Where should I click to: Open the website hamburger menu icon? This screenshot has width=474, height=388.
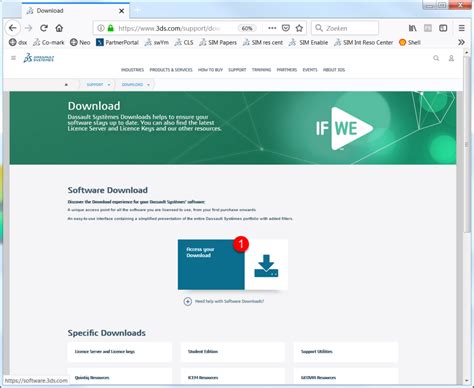(13, 58)
